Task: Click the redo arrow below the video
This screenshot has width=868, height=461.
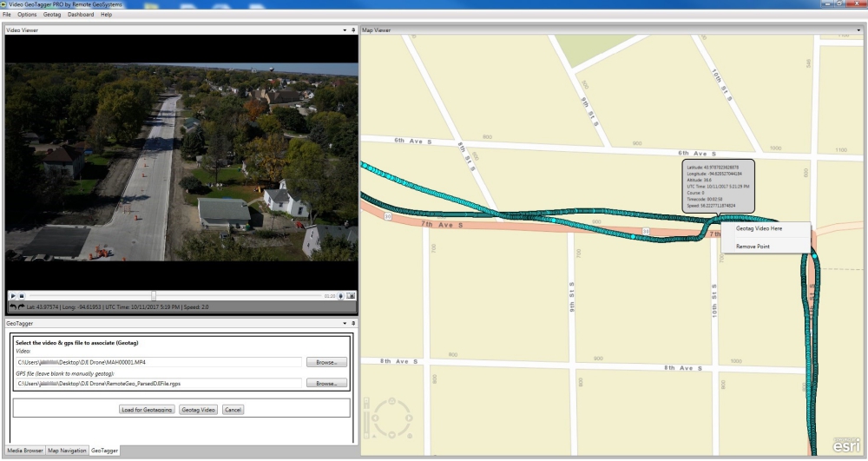Action: point(21,306)
